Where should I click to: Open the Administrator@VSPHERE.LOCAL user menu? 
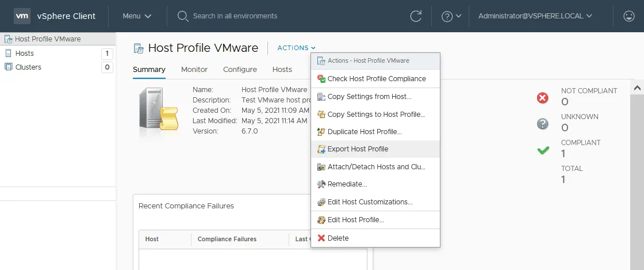535,16
